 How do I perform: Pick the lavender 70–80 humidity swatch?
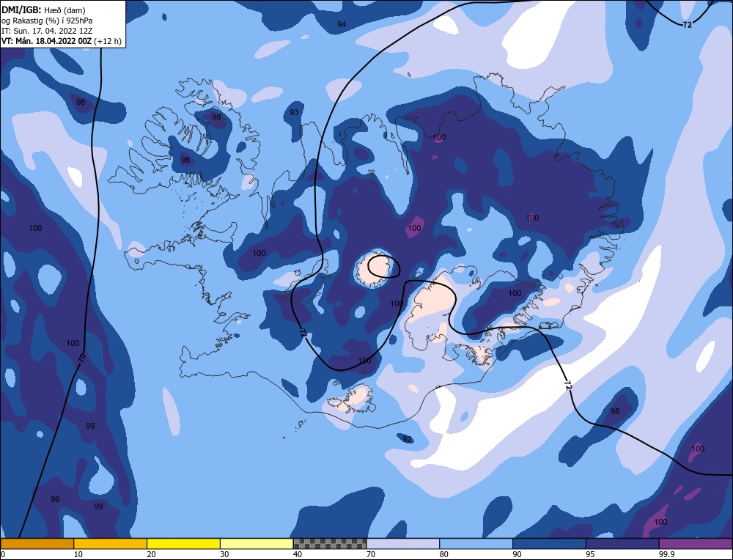click(x=403, y=543)
